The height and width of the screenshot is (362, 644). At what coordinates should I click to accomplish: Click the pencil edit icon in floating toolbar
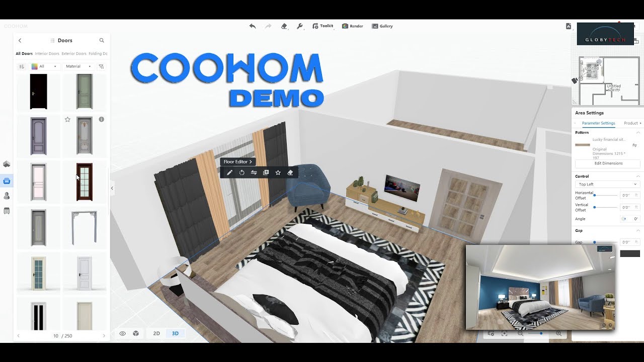click(229, 172)
